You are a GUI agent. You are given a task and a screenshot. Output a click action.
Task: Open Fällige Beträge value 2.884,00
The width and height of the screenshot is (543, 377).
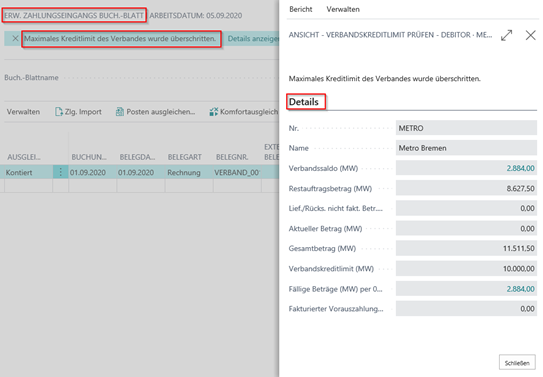520,289
